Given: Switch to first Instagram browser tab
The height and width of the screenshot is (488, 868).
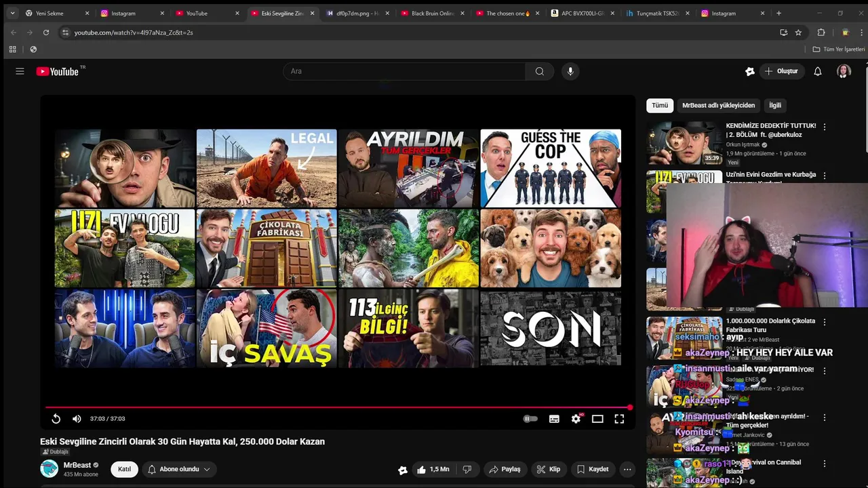Looking at the screenshot, I should coord(132,13).
